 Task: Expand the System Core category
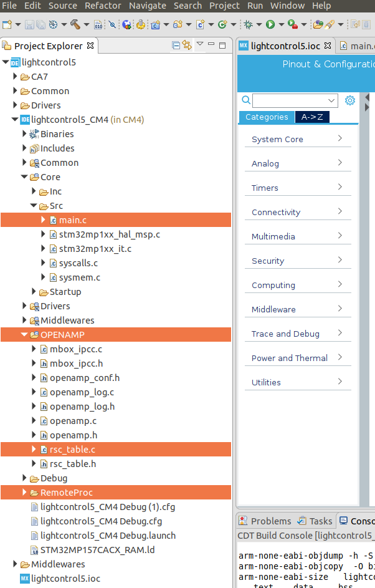[298, 139]
